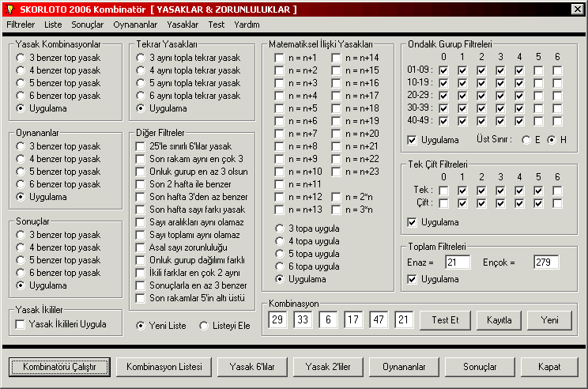Image resolution: width=588 pixels, height=389 pixels.
Task: Choose '4 topa uygula' radio option
Action: [x=280, y=241]
